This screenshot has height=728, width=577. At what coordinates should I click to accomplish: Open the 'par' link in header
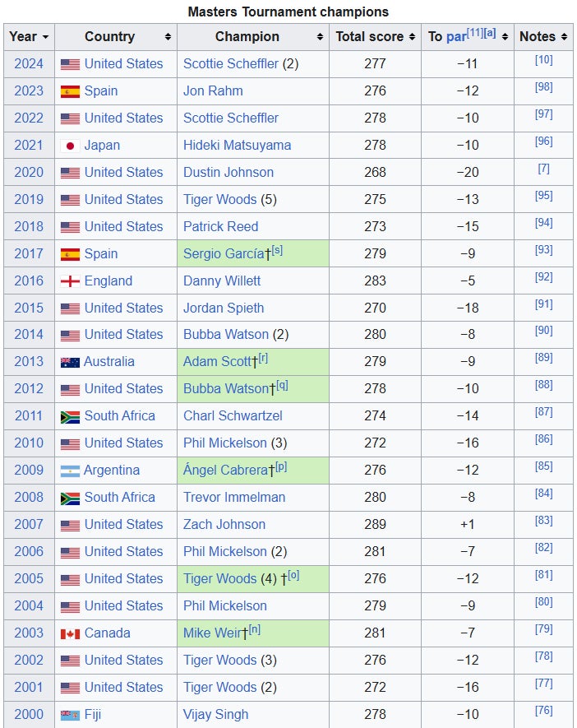click(x=456, y=37)
